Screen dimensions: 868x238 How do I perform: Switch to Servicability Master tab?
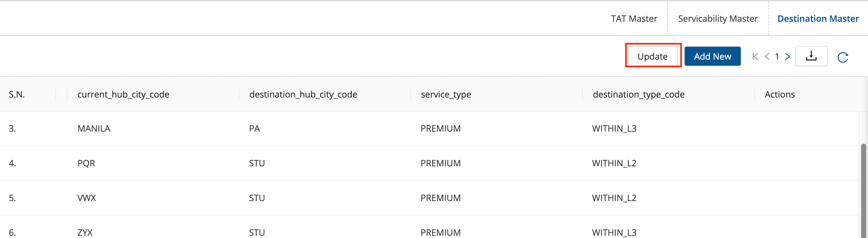tap(718, 19)
